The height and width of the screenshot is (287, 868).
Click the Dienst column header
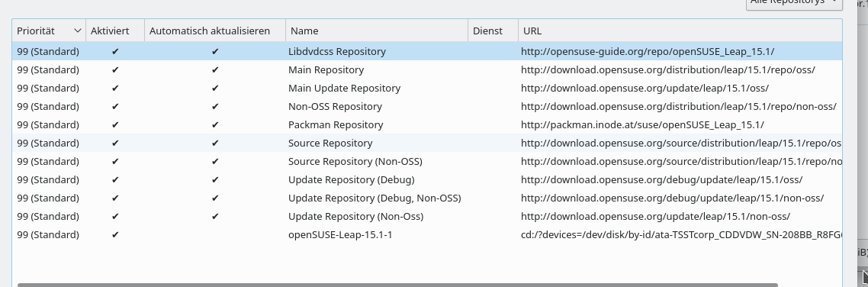pos(493,31)
